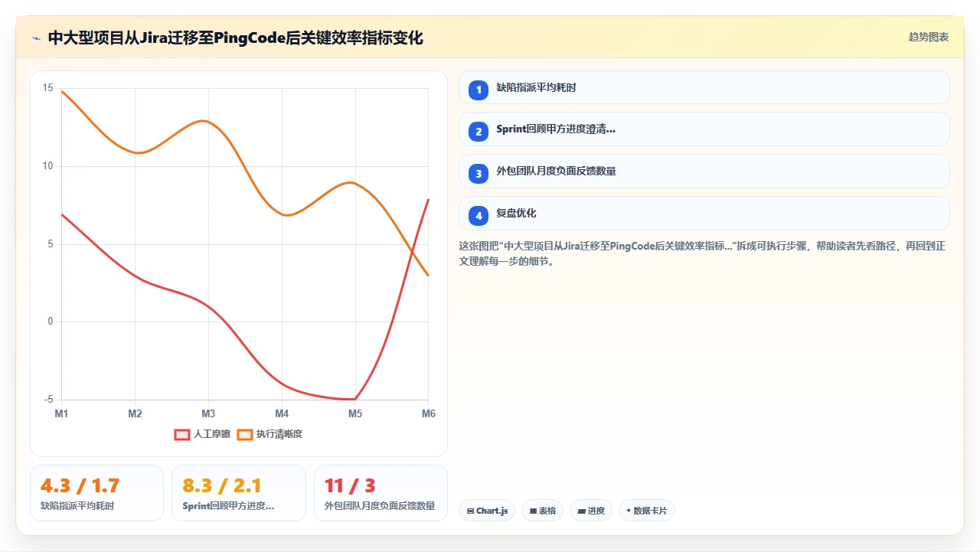
Task: Toggle the 人工摩擦 legend swatch
Action: click(182, 434)
